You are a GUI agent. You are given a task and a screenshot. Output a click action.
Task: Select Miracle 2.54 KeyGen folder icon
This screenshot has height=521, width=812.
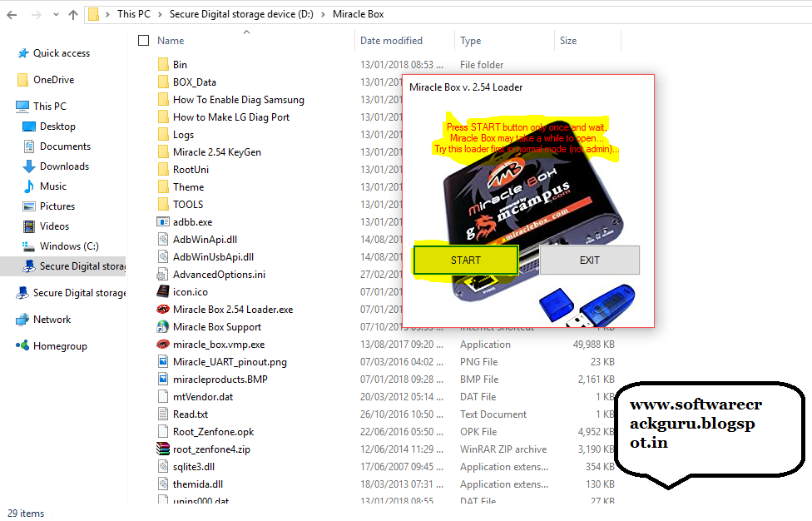tap(163, 151)
